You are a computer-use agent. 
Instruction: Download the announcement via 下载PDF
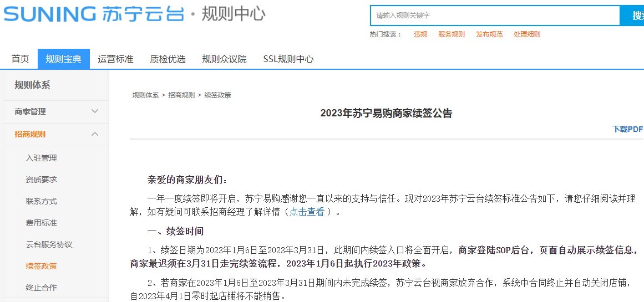[627, 129]
